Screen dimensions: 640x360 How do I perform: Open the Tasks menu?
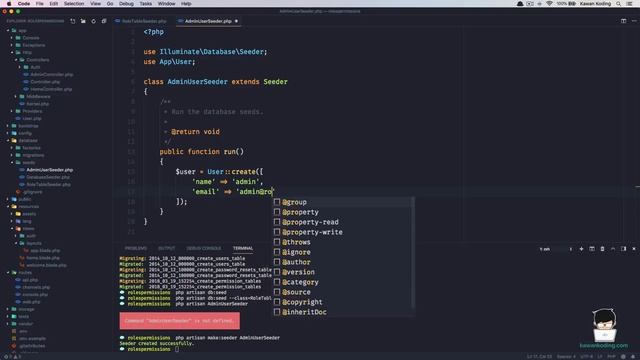[x=146, y=4]
